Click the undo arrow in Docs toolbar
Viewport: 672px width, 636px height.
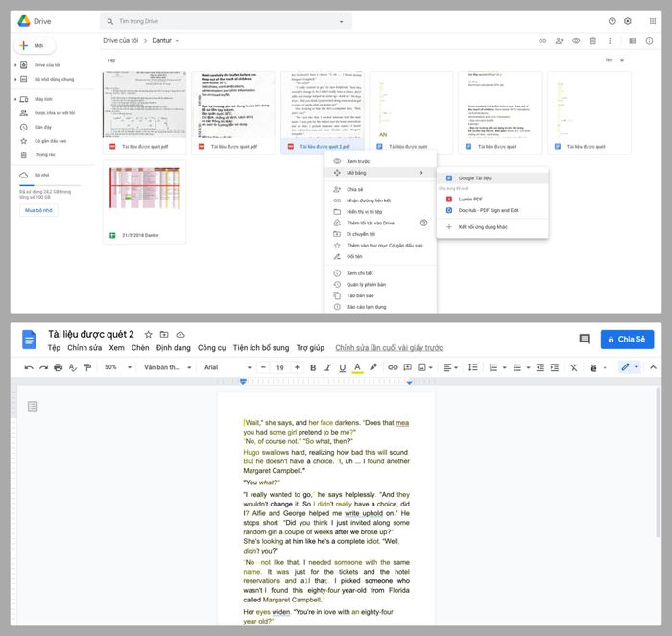(29, 367)
